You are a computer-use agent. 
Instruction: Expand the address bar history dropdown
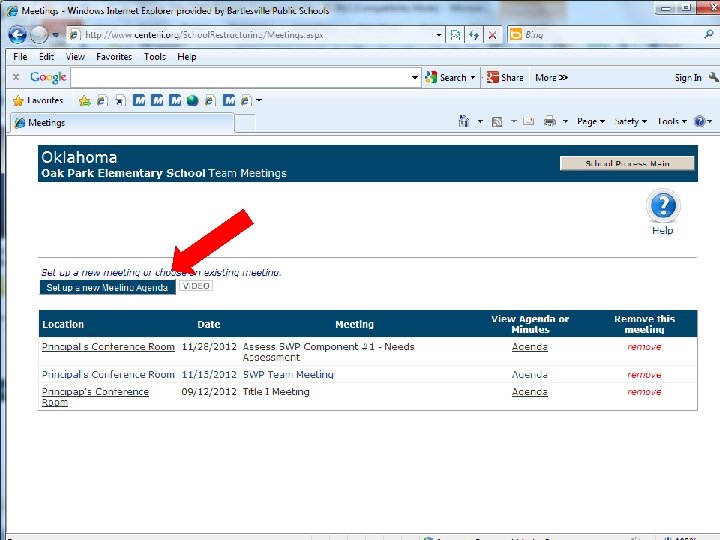click(x=439, y=35)
